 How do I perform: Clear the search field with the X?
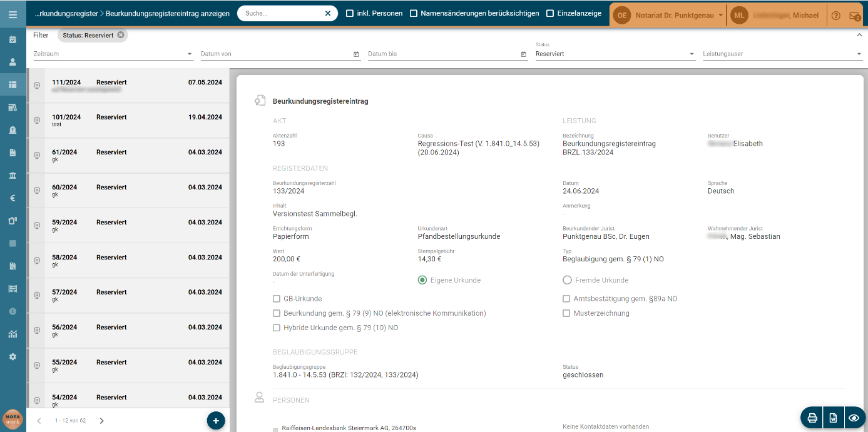[328, 13]
